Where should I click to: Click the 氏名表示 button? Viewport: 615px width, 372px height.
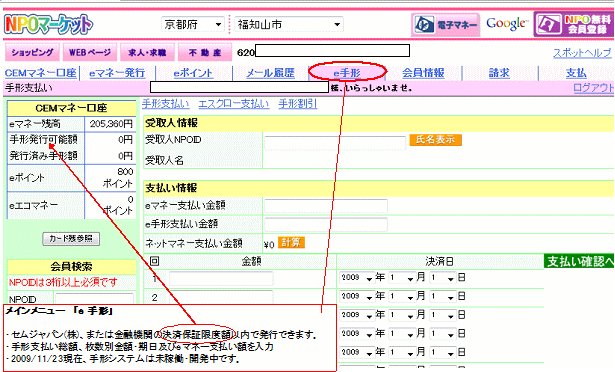point(435,140)
